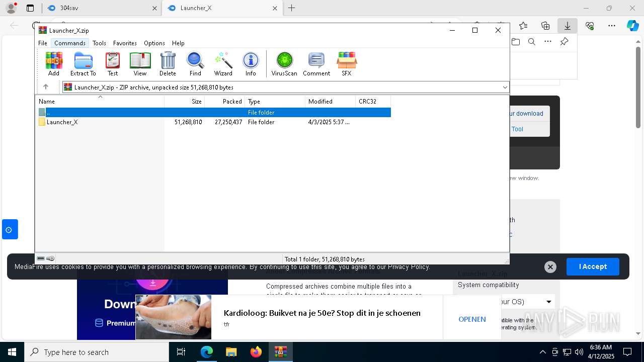The image size is (644, 362).
Task: Open a new browser tab
Action: [291, 8]
